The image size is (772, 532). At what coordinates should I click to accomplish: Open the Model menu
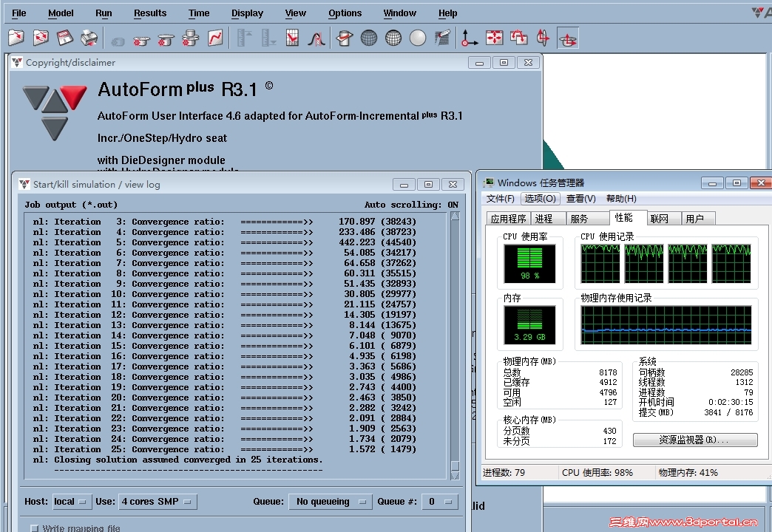click(x=61, y=13)
